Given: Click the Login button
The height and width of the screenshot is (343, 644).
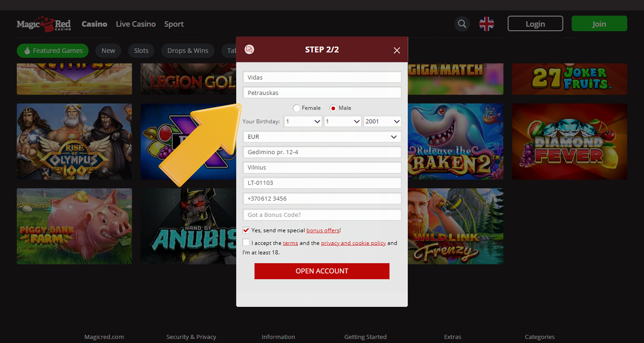Looking at the screenshot, I should pos(535,24).
